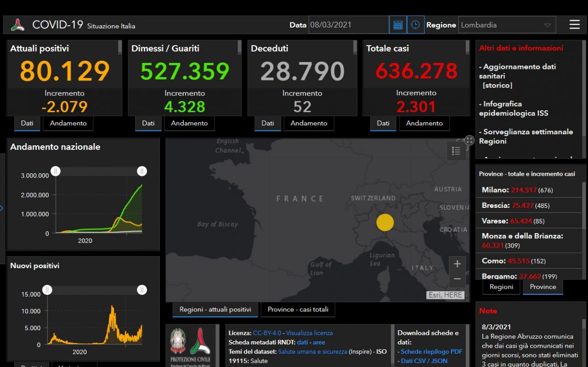Screen dimensions: 588x367
Task: Open the hamburger menu
Action: click(574, 25)
